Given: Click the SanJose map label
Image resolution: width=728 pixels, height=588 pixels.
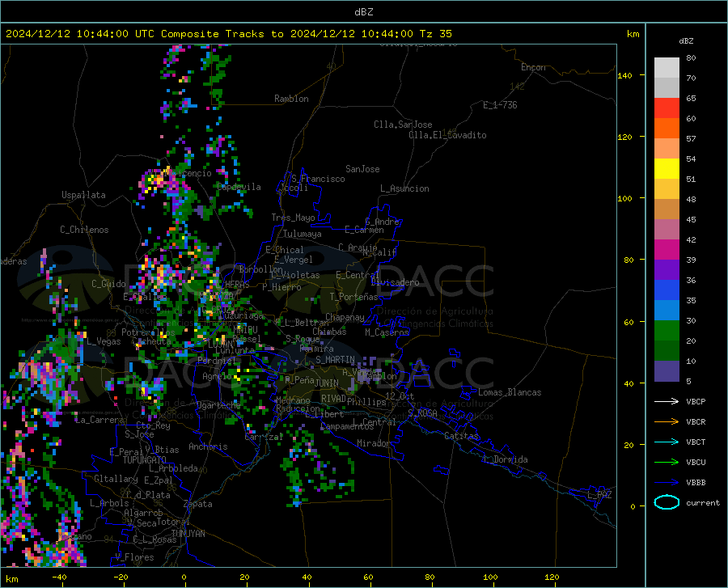Looking at the screenshot, I should (x=362, y=169).
